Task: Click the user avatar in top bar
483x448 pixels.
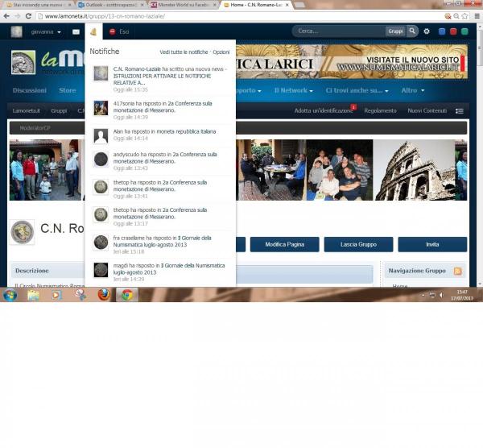Action: coord(17,31)
